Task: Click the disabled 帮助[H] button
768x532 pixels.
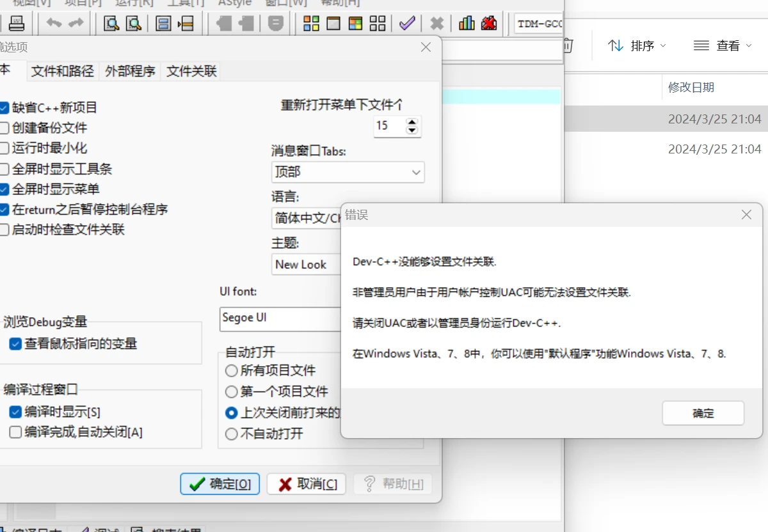Action: 393,484
